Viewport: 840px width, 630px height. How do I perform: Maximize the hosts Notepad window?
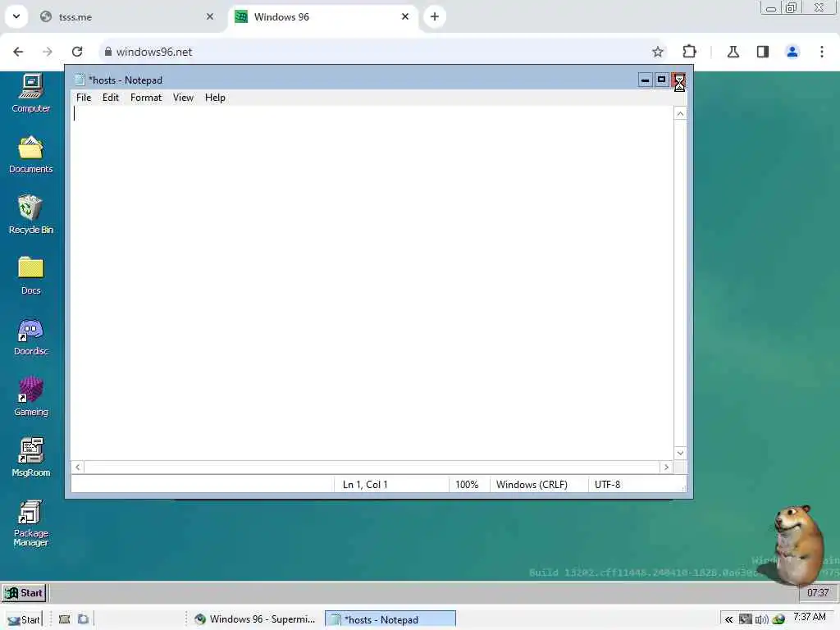pyautogui.click(x=662, y=80)
